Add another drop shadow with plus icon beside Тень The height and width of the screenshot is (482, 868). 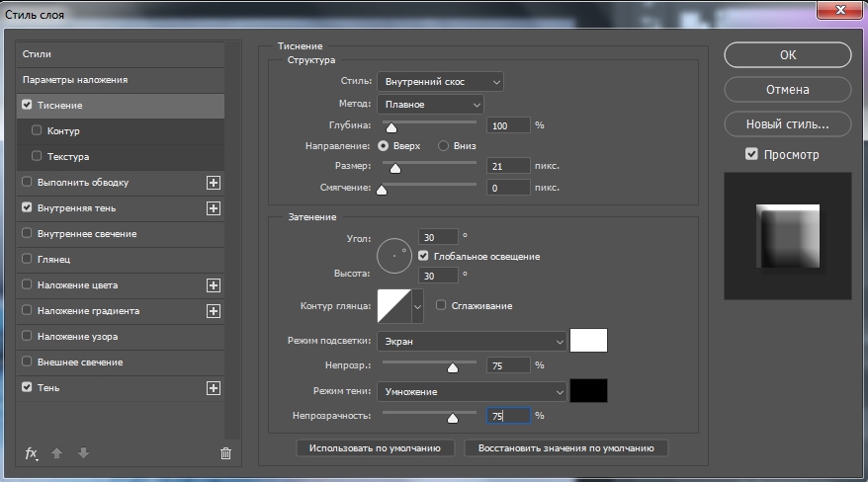pyautogui.click(x=214, y=388)
